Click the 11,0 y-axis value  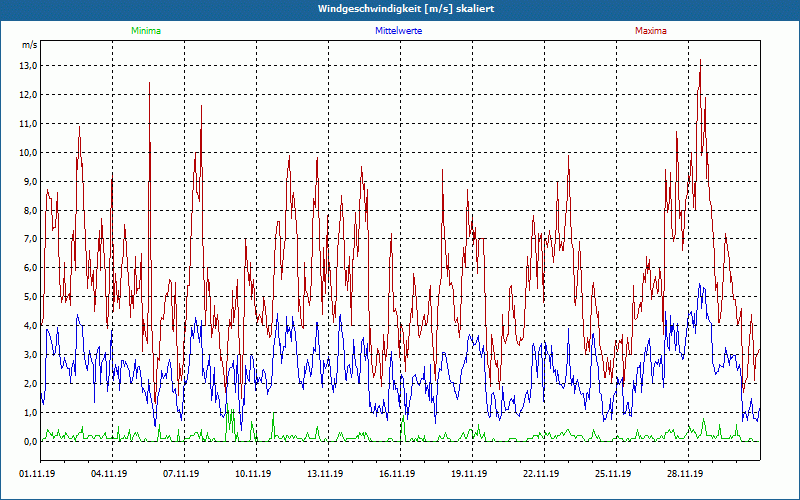tap(29, 123)
